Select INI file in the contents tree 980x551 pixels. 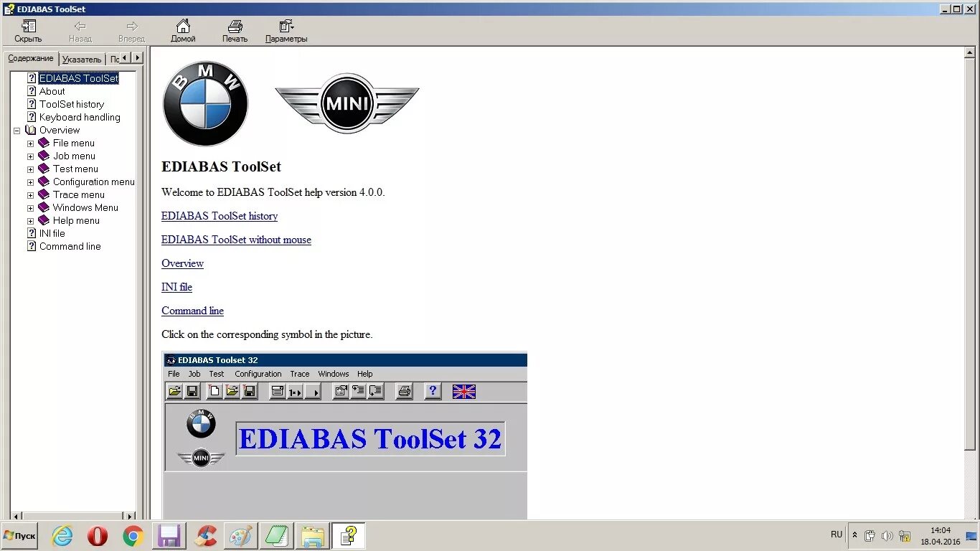click(x=52, y=233)
